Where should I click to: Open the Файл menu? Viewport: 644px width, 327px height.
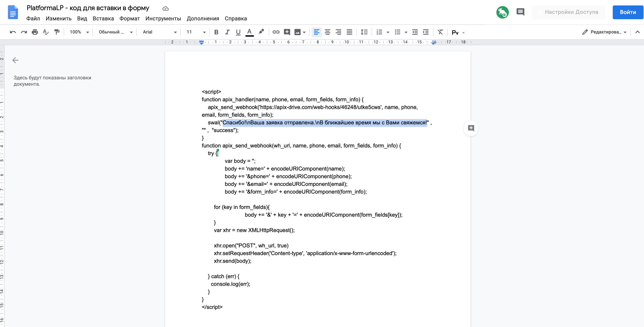pyautogui.click(x=33, y=19)
